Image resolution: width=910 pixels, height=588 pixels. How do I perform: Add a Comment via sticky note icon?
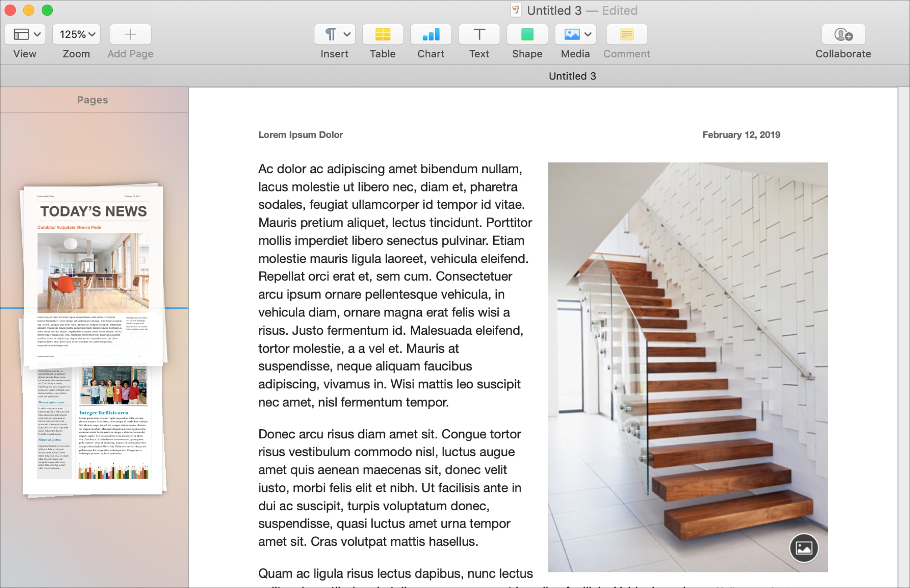click(x=627, y=35)
